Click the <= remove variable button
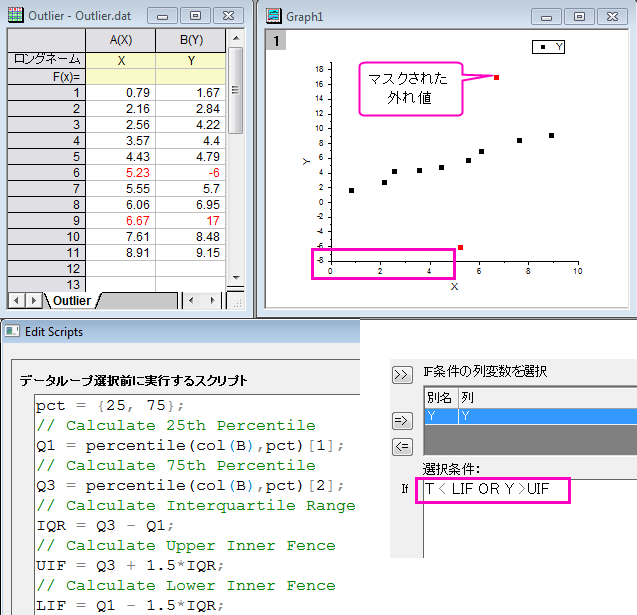 point(402,447)
